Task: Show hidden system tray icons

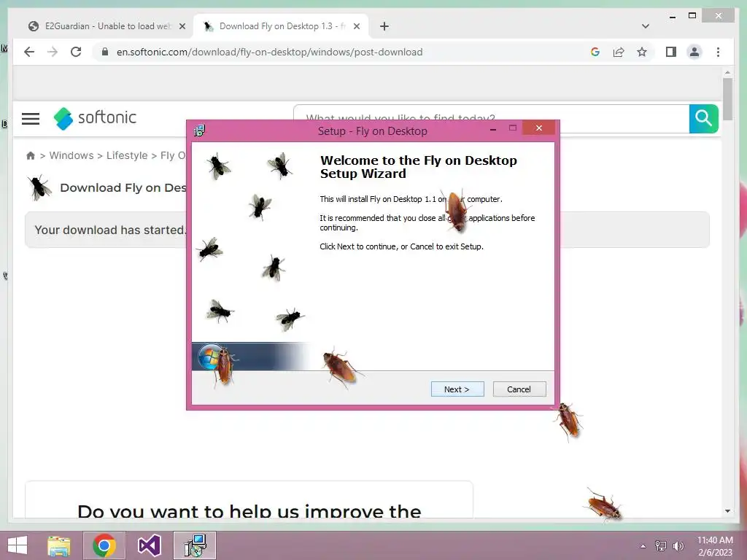Action: [643, 546]
